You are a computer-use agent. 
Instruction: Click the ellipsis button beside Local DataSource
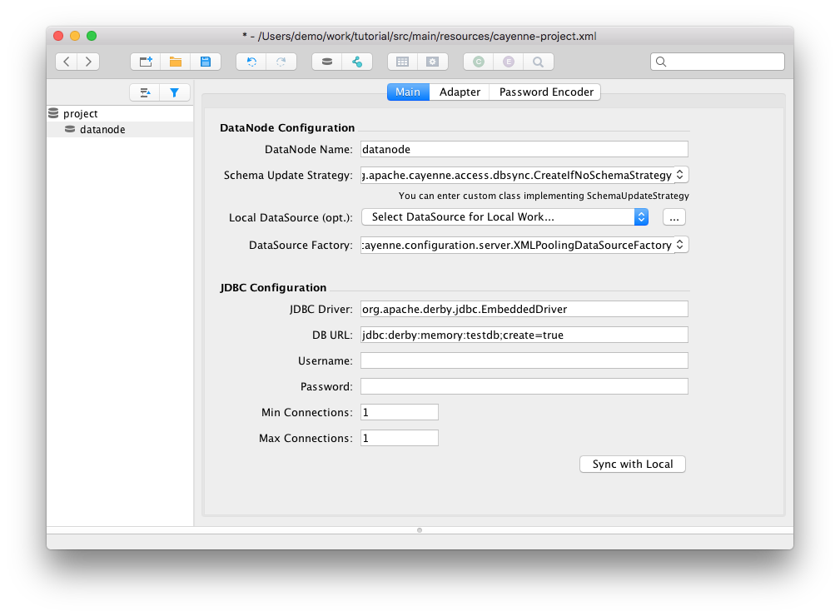point(673,216)
